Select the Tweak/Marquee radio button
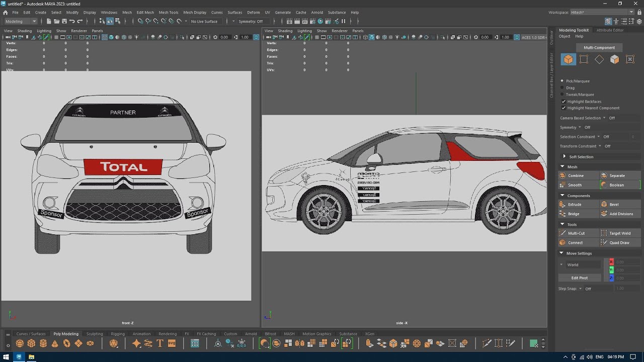Viewport: 644px width, 362px height. 562,95
